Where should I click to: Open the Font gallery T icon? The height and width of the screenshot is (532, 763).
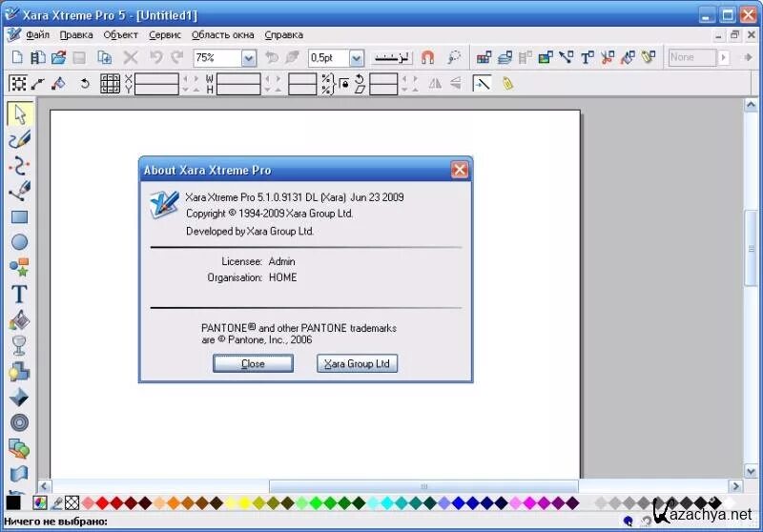tap(587, 57)
